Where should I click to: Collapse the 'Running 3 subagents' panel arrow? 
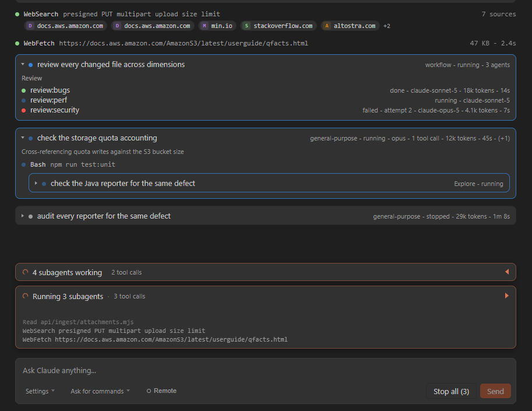pos(507,296)
